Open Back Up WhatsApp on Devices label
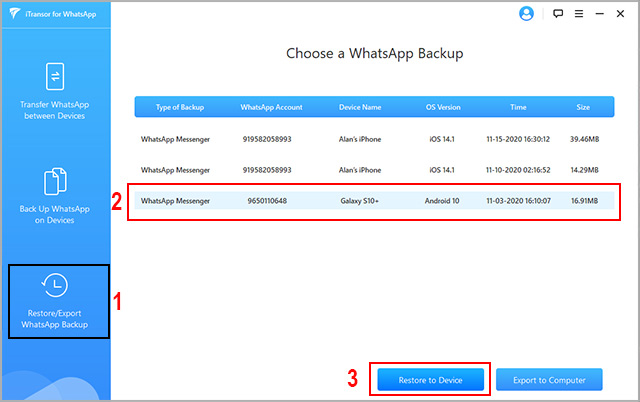This screenshot has height=402, width=640. click(x=55, y=214)
